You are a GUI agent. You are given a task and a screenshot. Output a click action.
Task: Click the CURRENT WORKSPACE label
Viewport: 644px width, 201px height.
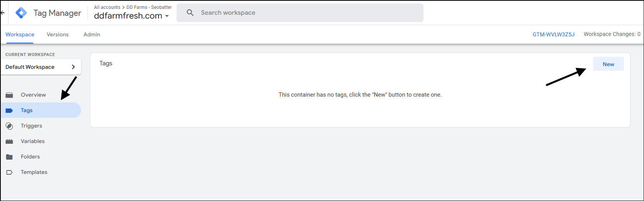click(x=30, y=55)
